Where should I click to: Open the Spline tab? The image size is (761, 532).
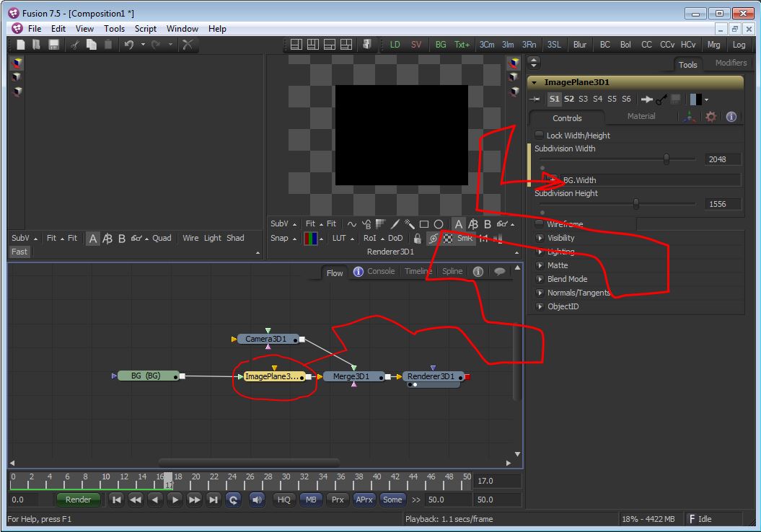452,272
